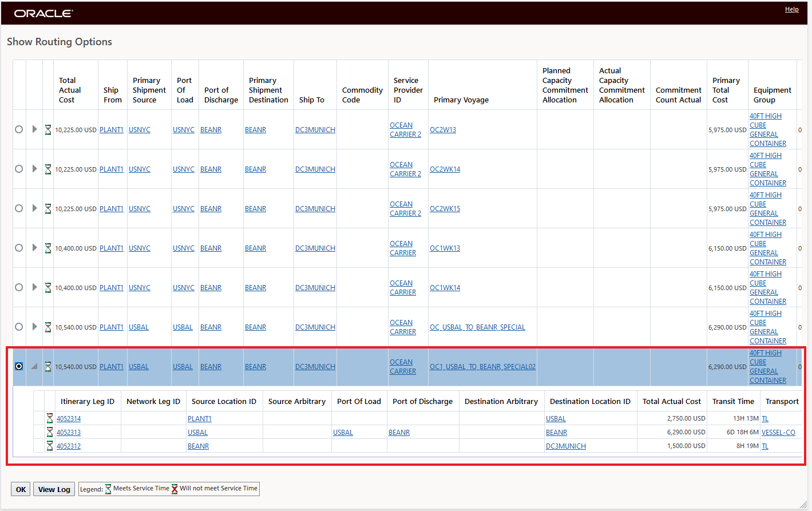Click hourglass icon for leg 4052313

pos(50,432)
